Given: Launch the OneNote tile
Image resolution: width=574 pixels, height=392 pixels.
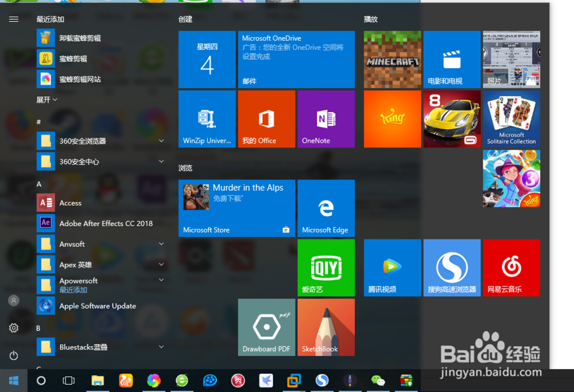Looking at the screenshot, I should [x=326, y=119].
